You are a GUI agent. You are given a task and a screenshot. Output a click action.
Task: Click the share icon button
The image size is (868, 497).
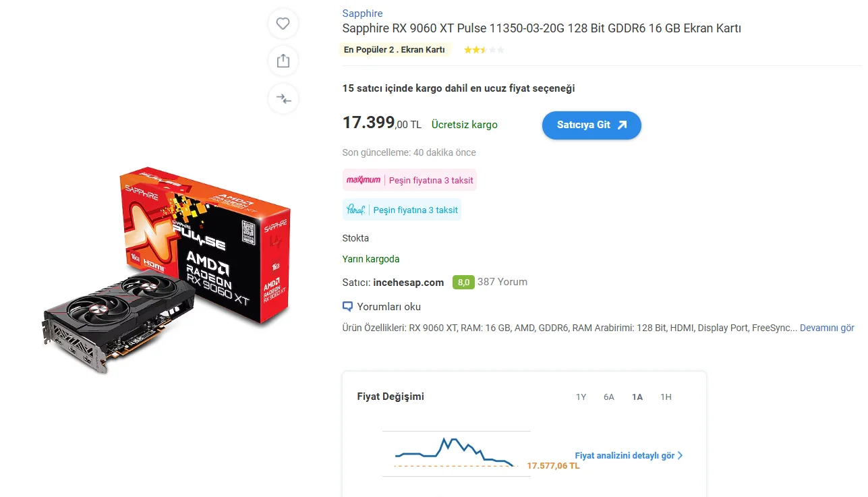point(283,61)
